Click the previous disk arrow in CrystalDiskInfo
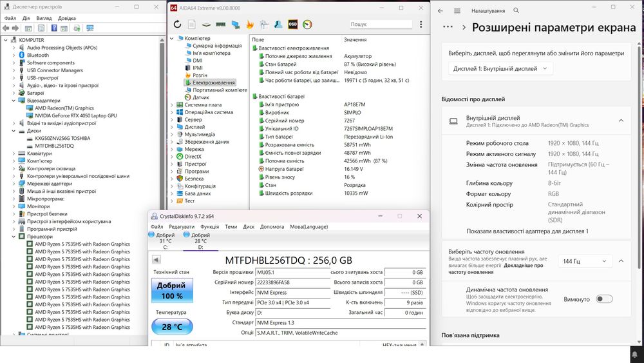Screen dimensions: 644x363 point(156,259)
